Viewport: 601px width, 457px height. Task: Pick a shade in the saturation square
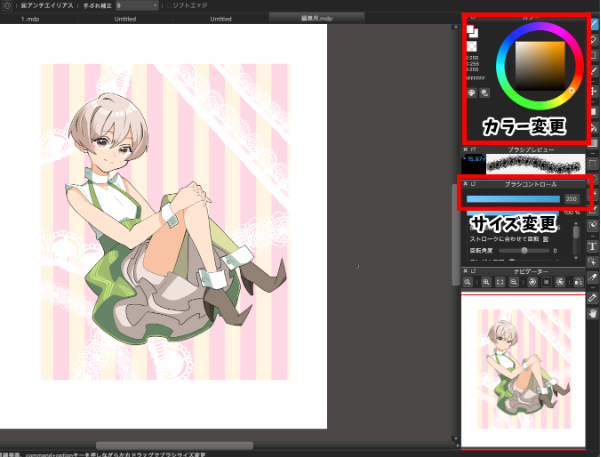(x=540, y=66)
